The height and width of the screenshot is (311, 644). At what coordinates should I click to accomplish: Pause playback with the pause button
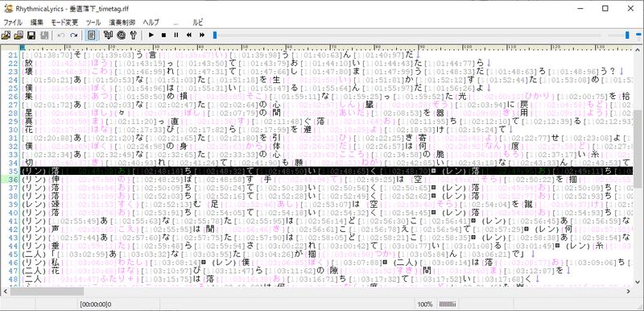point(176,35)
